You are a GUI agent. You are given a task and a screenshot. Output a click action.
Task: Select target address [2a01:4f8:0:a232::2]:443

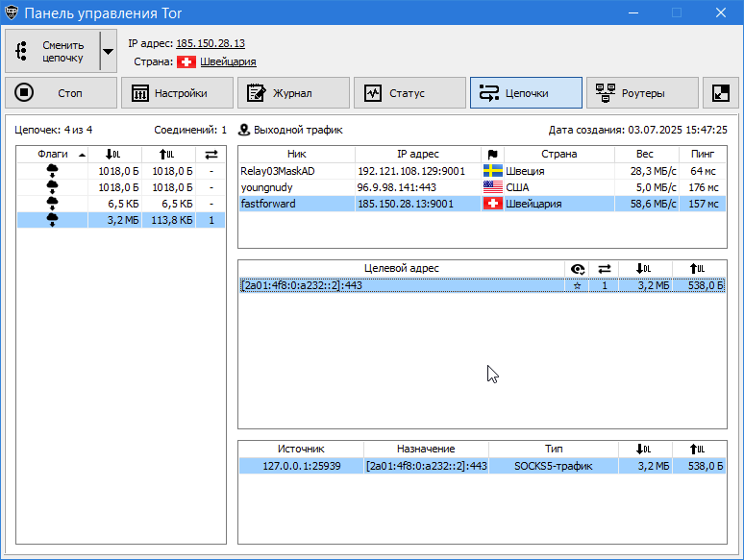tap(402, 285)
